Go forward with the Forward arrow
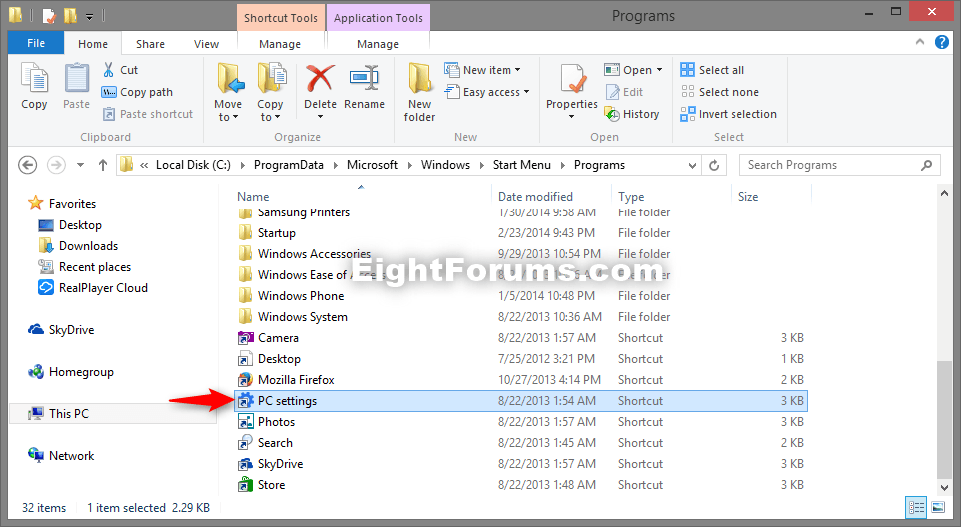 56,165
